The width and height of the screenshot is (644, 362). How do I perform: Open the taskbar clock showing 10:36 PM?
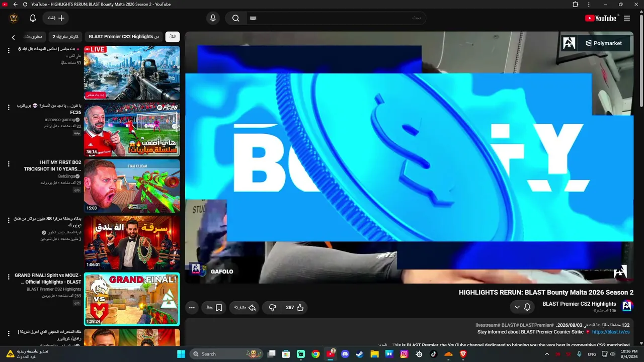tap(629, 354)
